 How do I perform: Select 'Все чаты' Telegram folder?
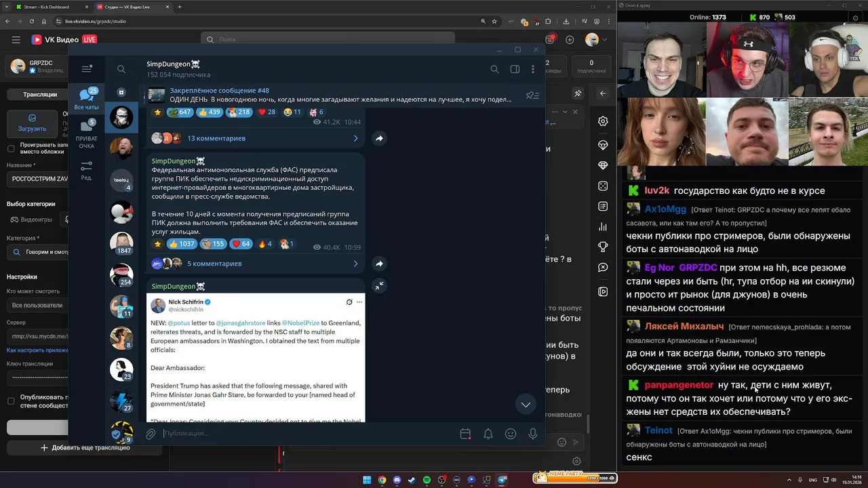[x=86, y=99]
